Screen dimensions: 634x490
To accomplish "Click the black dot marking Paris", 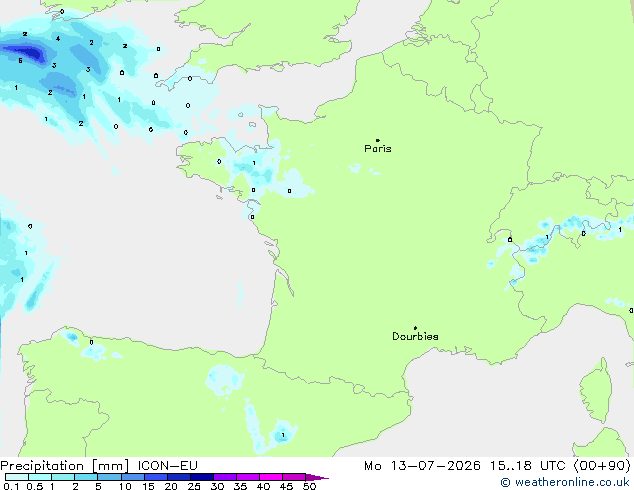I will point(378,140).
